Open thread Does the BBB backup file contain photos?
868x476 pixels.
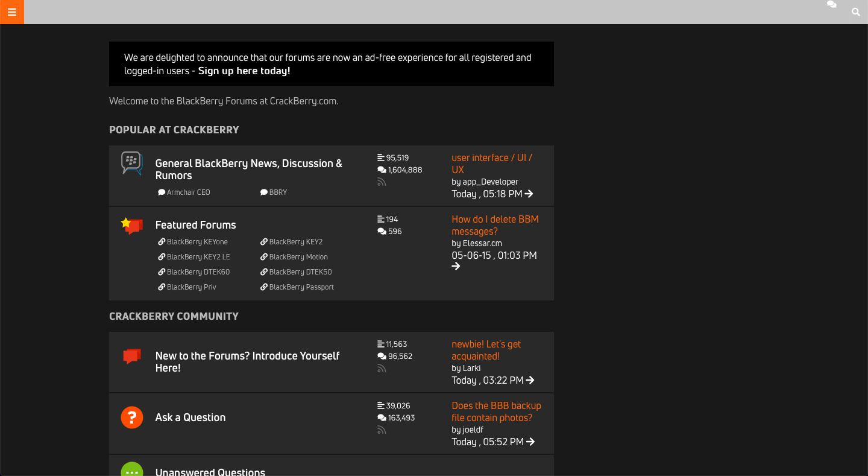pyautogui.click(x=496, y=411)
